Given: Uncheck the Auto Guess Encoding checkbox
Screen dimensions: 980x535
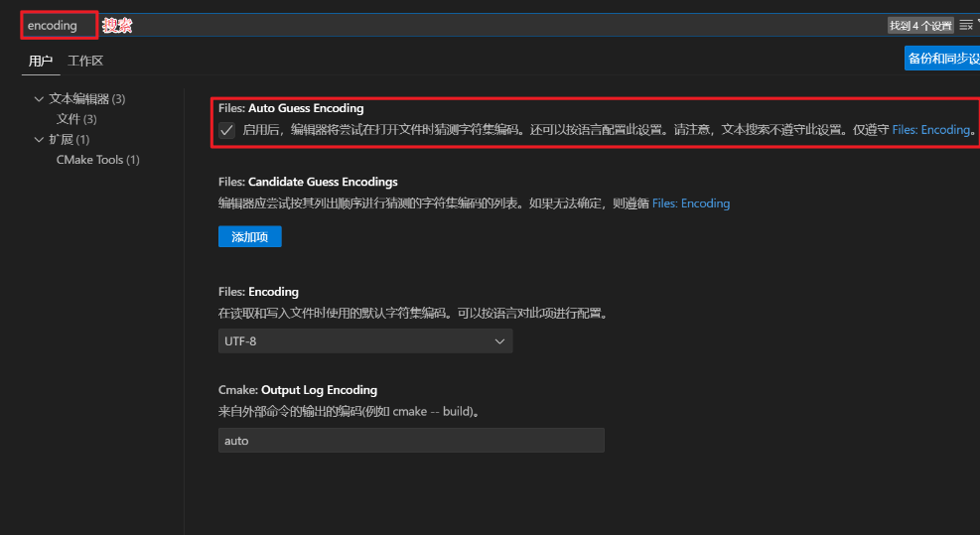Looking at the screenshot, I should click(226, 130).
